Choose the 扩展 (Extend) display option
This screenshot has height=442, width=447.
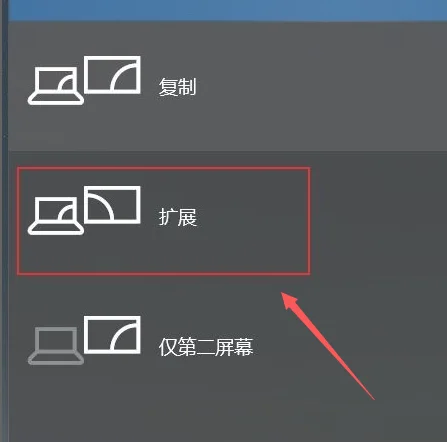(227, 216)
